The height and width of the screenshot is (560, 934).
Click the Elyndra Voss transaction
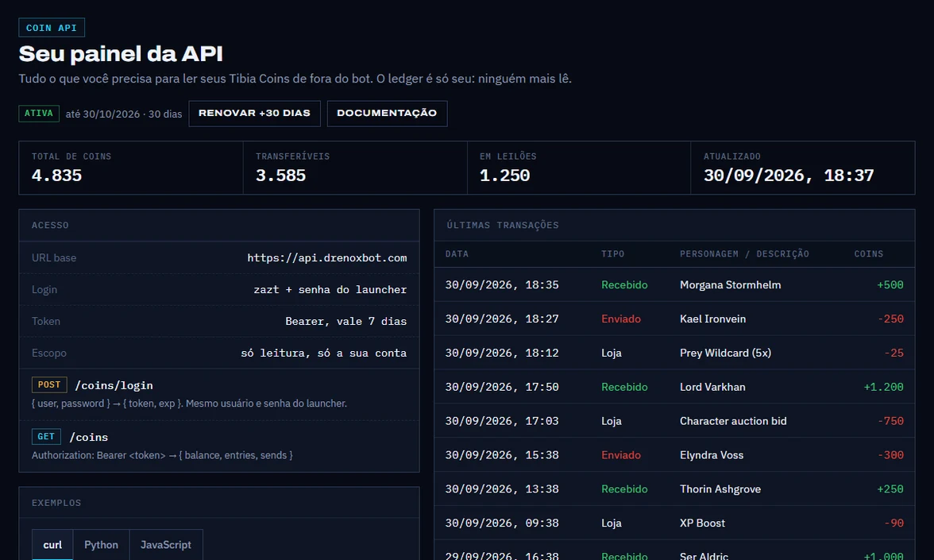coord(674,454)
